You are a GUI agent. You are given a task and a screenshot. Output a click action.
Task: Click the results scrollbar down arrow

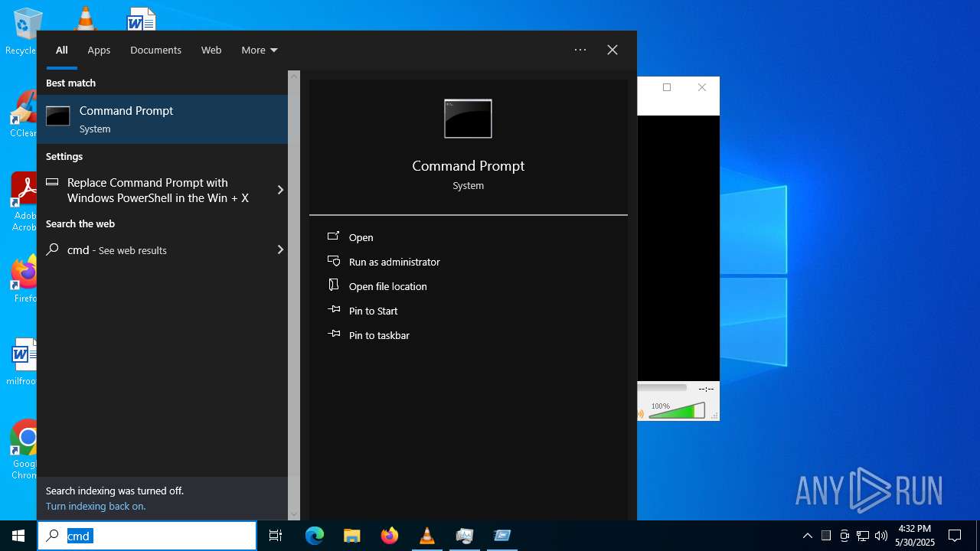point(294,514)
